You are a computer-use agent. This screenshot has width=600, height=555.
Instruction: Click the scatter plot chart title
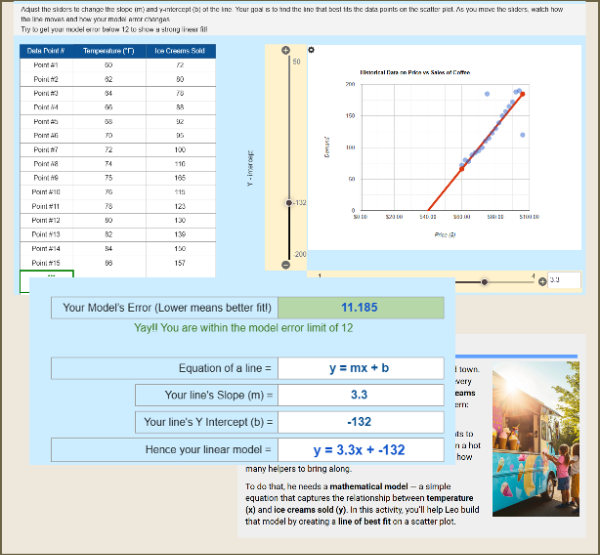tap(415, 72)
